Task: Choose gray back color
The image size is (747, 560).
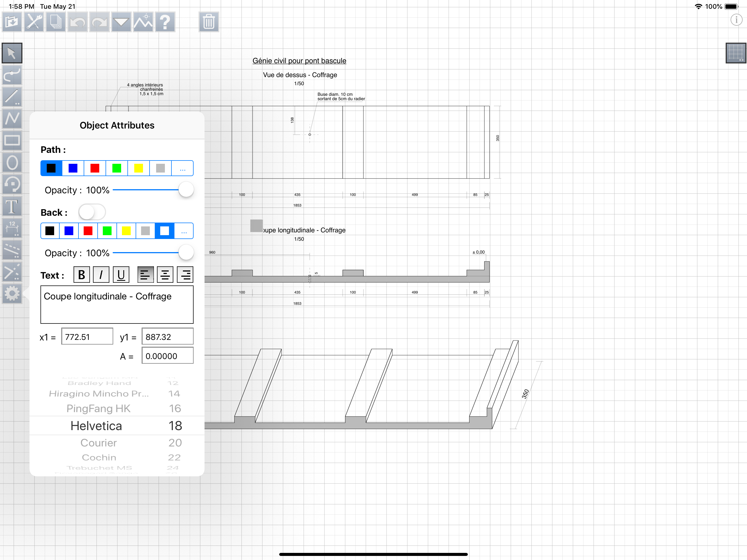Action: tap(145, 231)
